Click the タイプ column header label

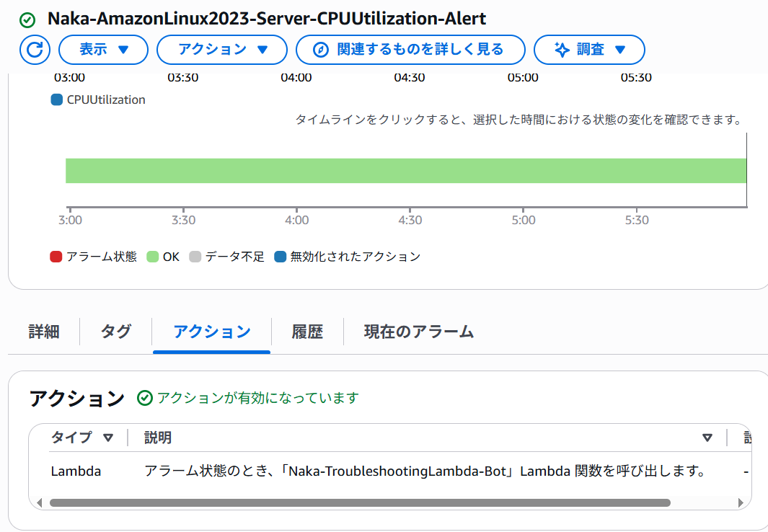71,438
